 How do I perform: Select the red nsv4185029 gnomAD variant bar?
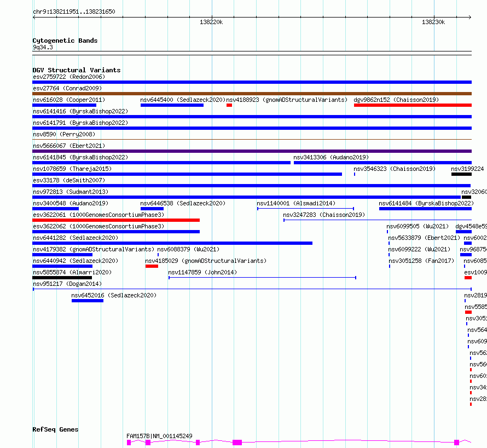coord(152,266)
